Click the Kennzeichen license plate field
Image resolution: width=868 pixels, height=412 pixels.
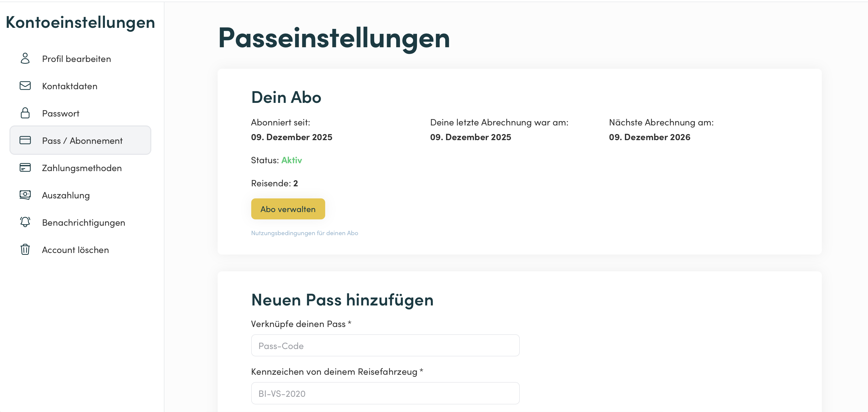[x=385, y=393]
